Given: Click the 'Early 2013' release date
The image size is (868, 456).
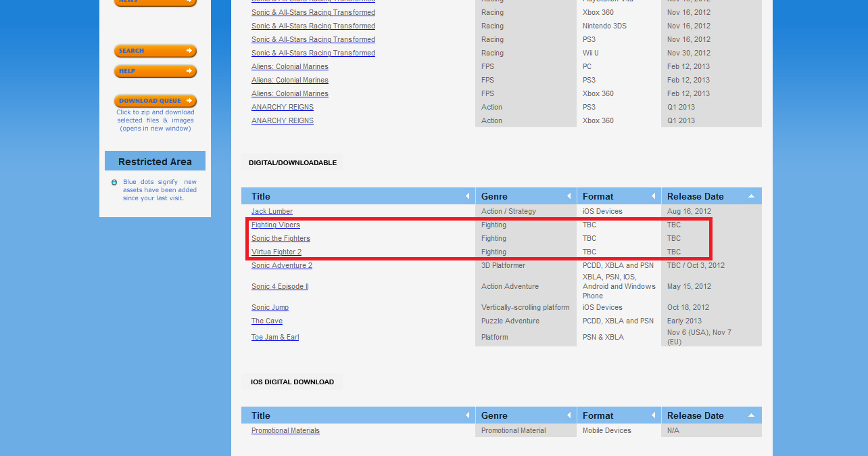Looking at the screenshot, I should point(684,321).
